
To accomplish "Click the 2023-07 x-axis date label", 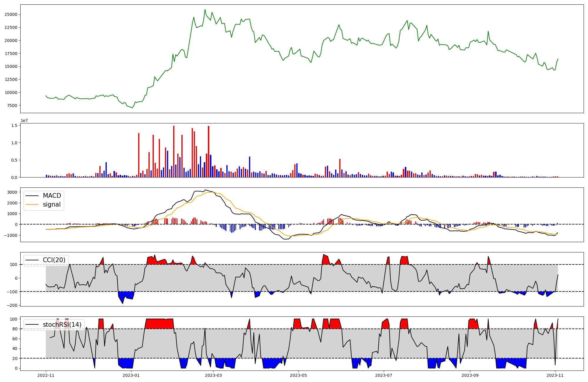I will click(x=383, y=375).
